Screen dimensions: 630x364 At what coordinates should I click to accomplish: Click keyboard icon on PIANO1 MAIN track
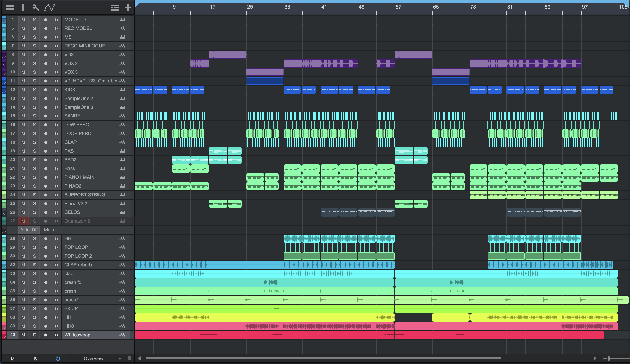122,177
